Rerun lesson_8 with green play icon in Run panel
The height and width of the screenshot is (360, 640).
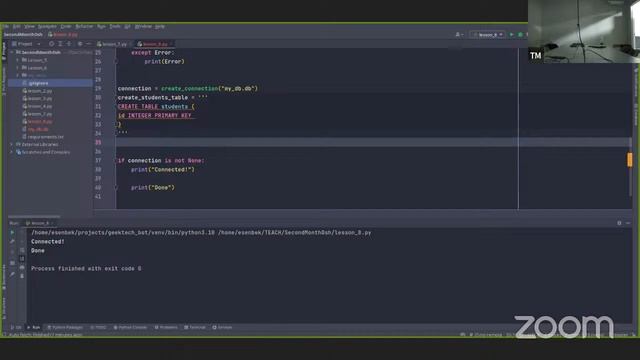12,233
